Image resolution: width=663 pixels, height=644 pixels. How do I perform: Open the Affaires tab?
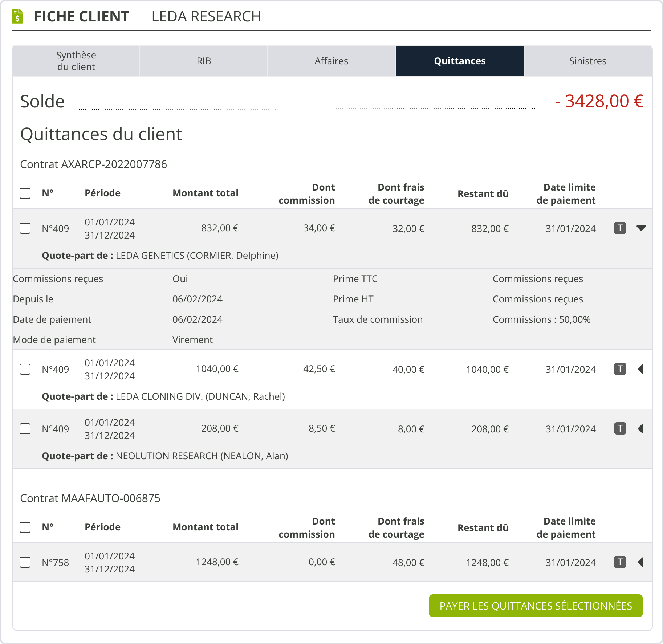[x=331, y=61]
